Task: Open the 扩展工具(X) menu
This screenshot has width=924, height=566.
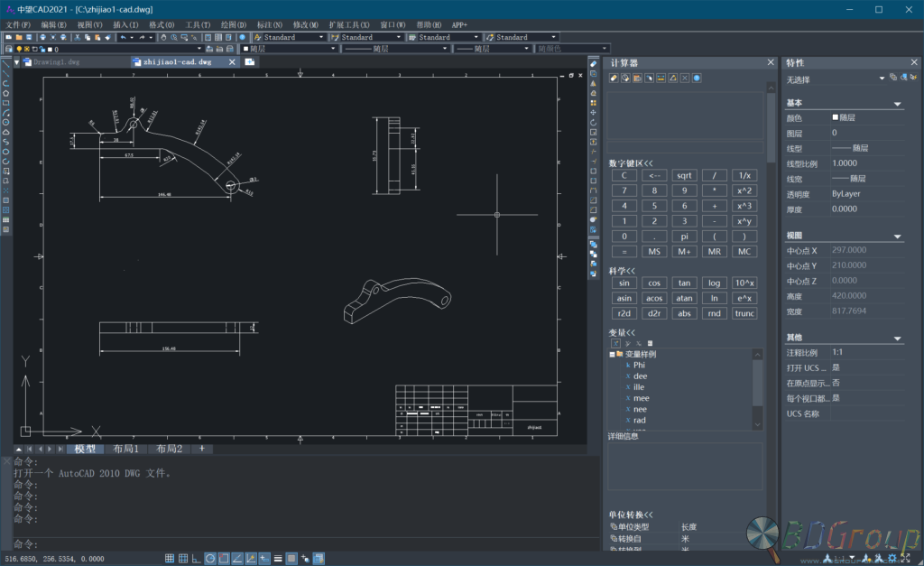Action: (349, 24)
